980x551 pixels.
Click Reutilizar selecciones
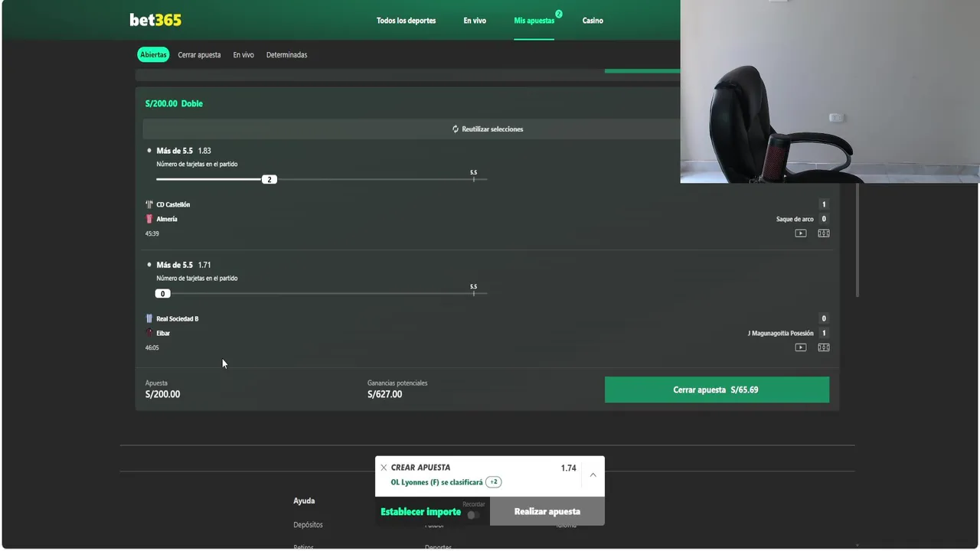(x=492, y=129)
